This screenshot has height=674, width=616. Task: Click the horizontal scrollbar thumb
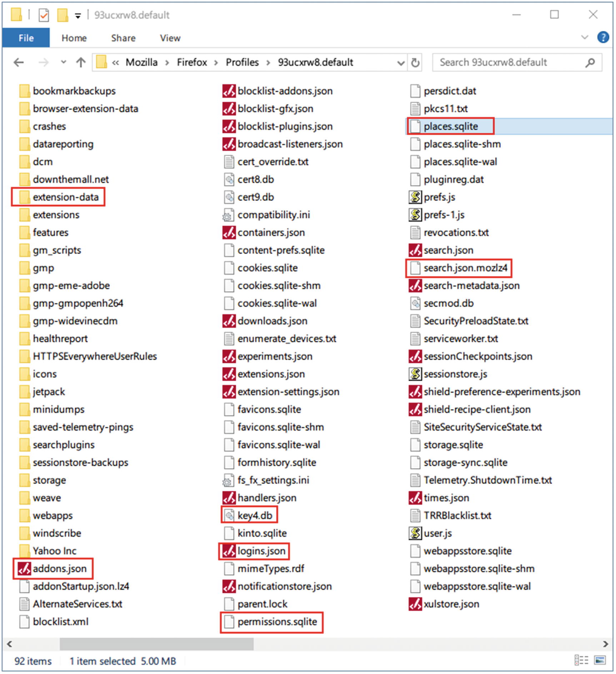[156, 644]
